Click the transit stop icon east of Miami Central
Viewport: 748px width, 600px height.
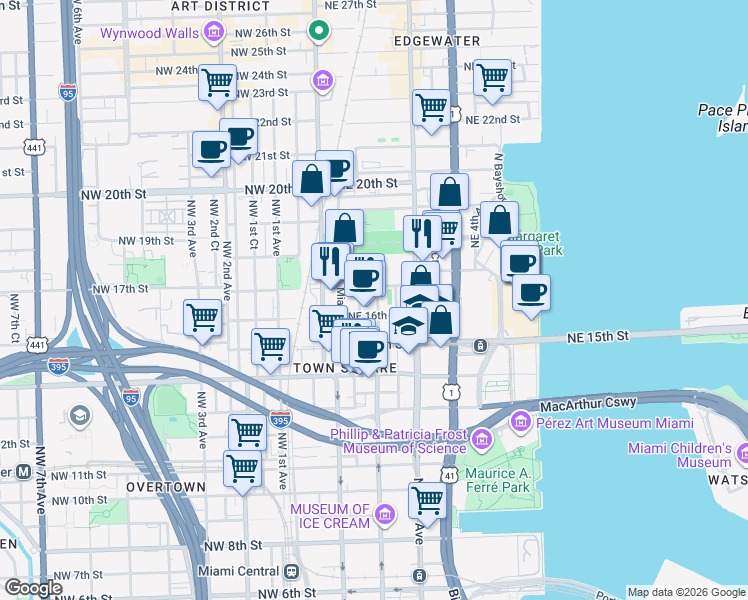419,575
